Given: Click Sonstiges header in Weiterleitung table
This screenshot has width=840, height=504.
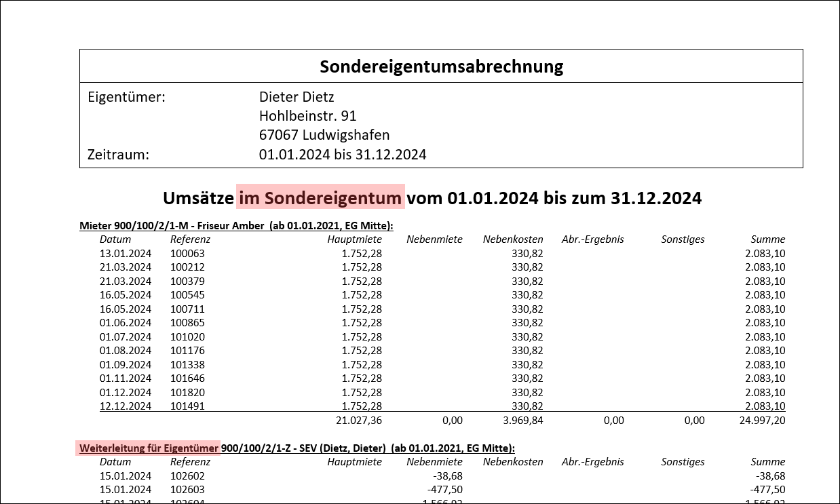Looking at the screenshot, I should click(683, 461).
